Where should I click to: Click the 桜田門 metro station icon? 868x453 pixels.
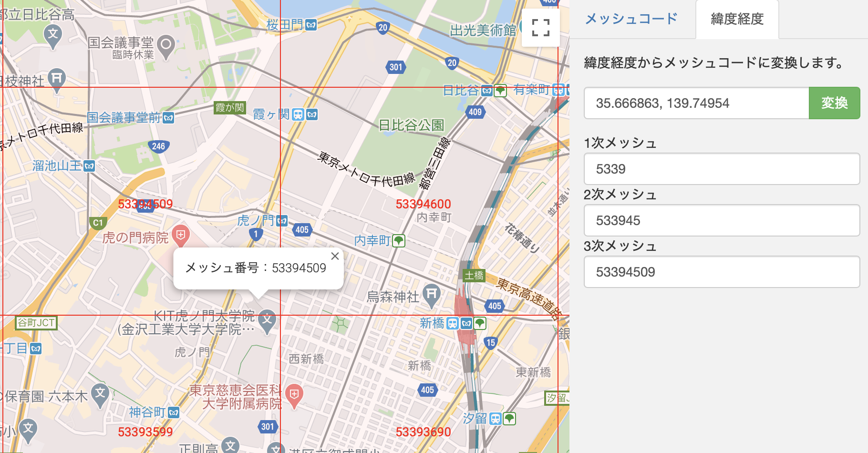pos(311,25)
